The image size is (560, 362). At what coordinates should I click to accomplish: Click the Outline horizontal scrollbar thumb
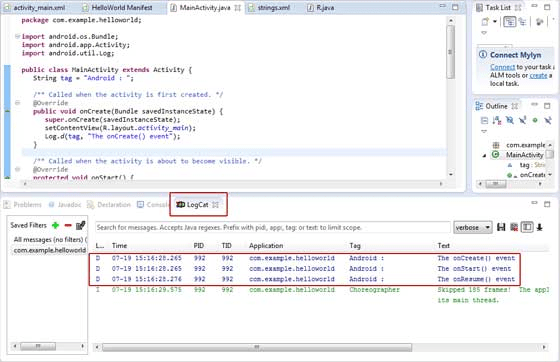496,184
